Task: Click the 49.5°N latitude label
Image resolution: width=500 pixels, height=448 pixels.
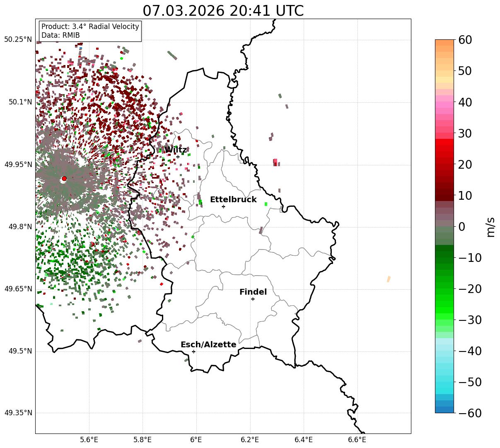Action: tap(20, 351)
